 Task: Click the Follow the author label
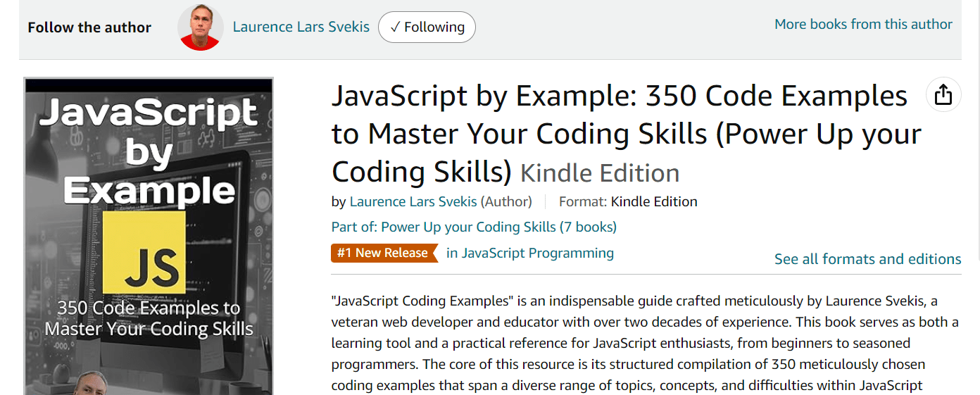tap(89, 27)
